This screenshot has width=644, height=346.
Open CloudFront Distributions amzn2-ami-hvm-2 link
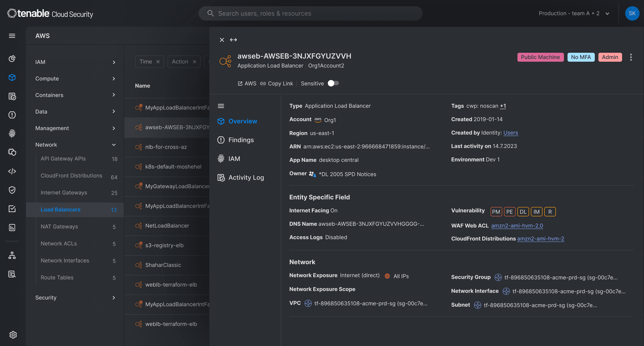pyautogui.click(x=540, y=238)
